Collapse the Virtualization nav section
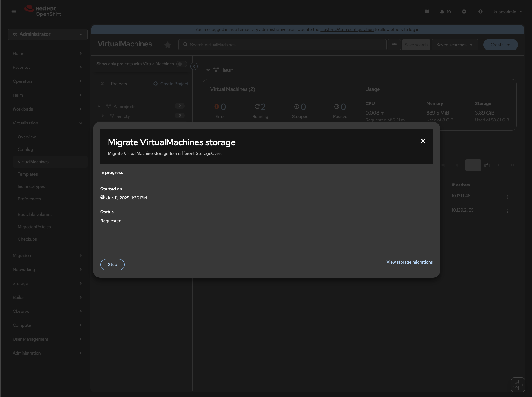 pos(48,123)
